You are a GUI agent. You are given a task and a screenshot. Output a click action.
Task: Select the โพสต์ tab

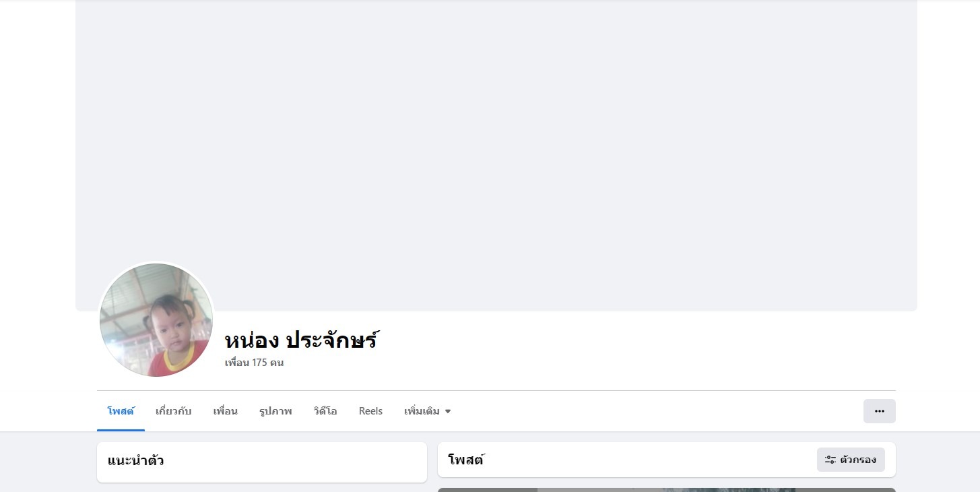(121, 411)
